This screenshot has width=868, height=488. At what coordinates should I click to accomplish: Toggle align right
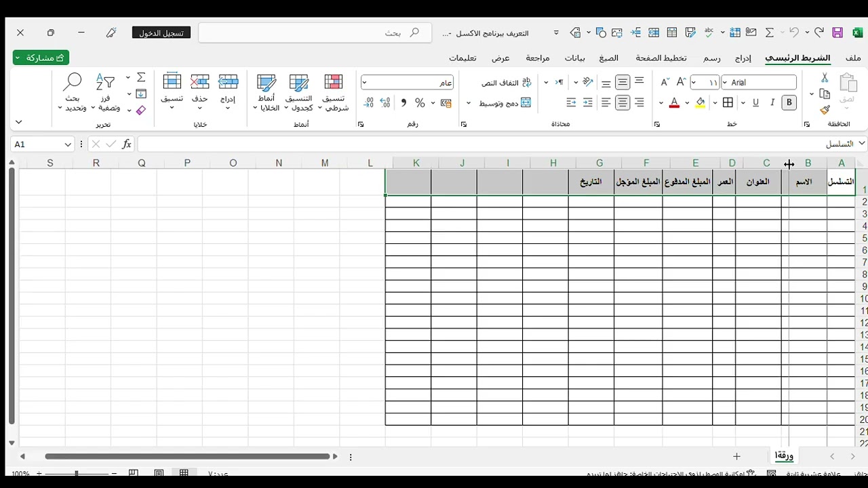(639, 102)
